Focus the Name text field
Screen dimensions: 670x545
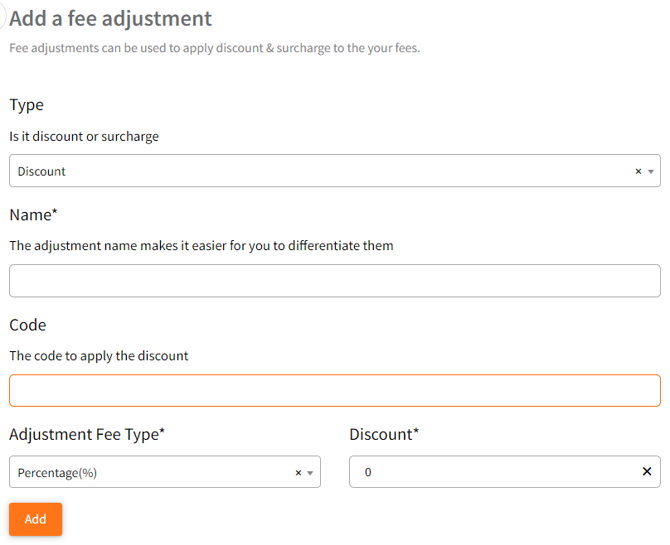[334, 281]
